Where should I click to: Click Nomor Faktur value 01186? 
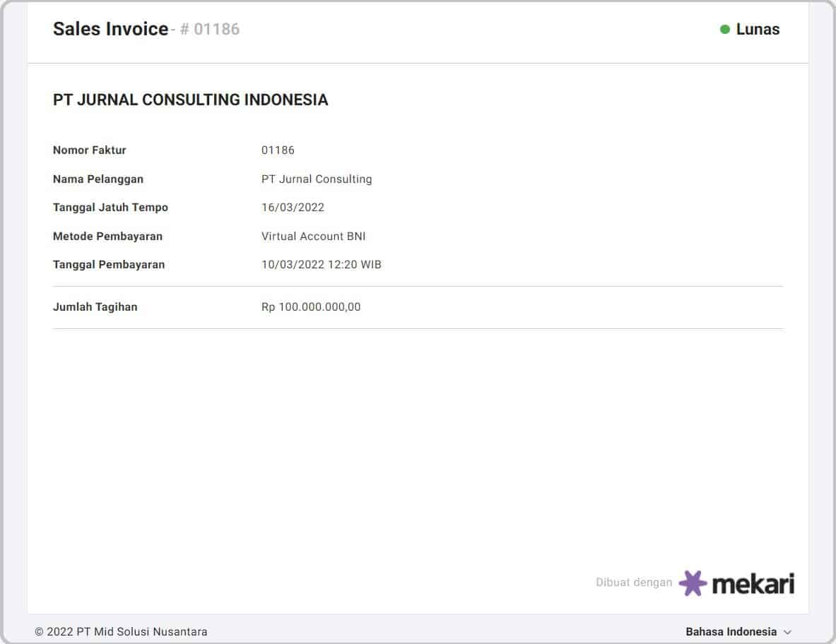pos(278,150)
